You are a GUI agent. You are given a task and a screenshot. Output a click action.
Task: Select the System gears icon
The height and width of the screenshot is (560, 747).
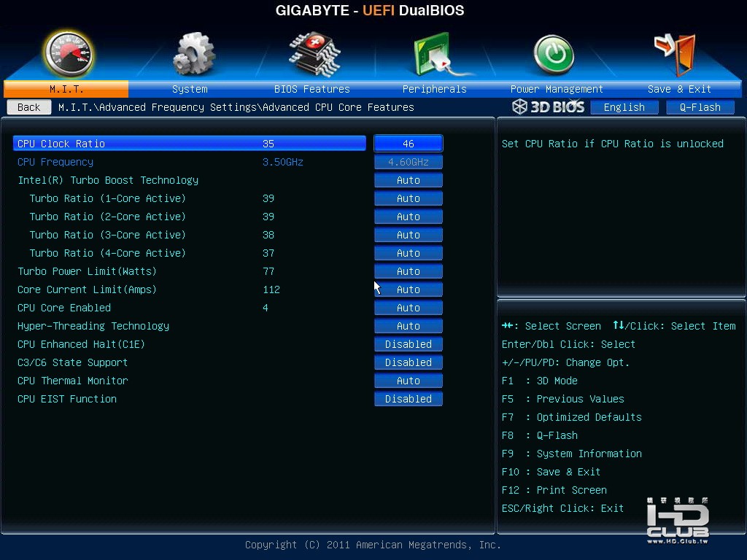coord(193,54)
